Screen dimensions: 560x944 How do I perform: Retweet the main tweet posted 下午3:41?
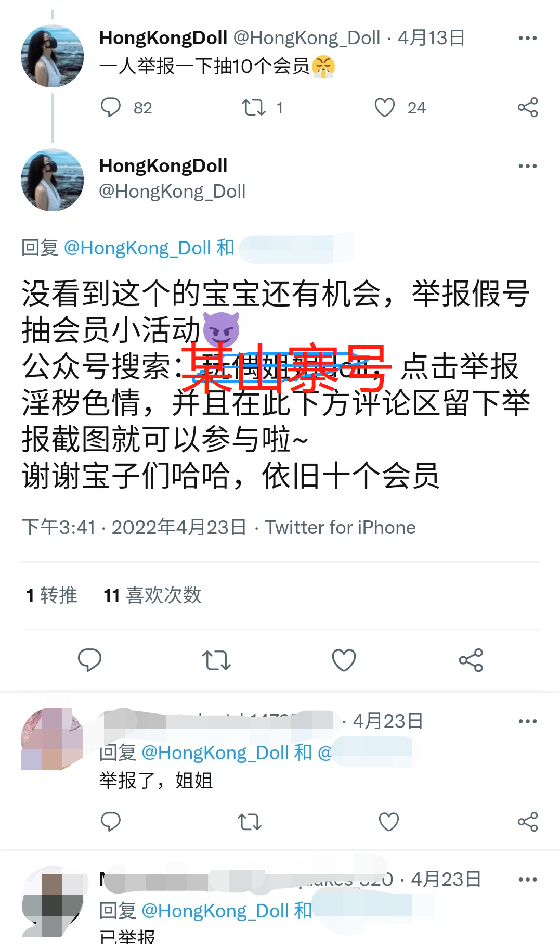click(216, 660)
